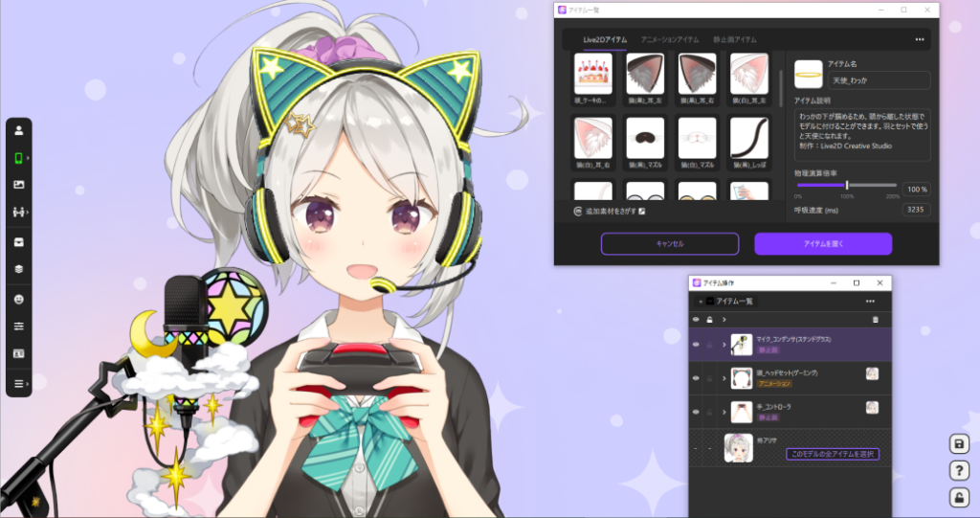Open the background image sidebar icon
Screen dimensions: 980x518
(19, 185)
